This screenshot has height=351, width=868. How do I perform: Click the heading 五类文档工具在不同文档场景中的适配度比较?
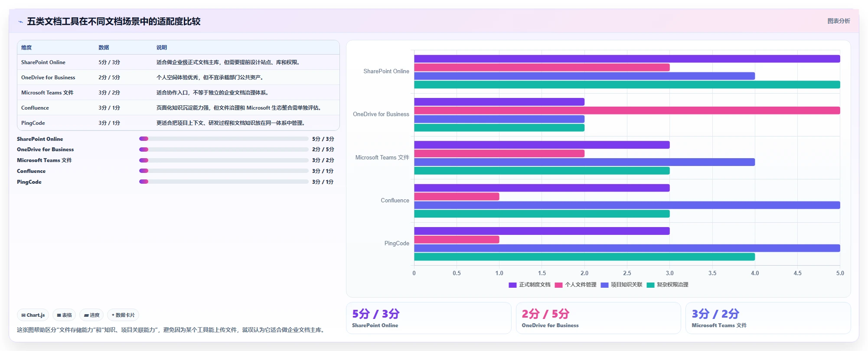click(114, 22)
